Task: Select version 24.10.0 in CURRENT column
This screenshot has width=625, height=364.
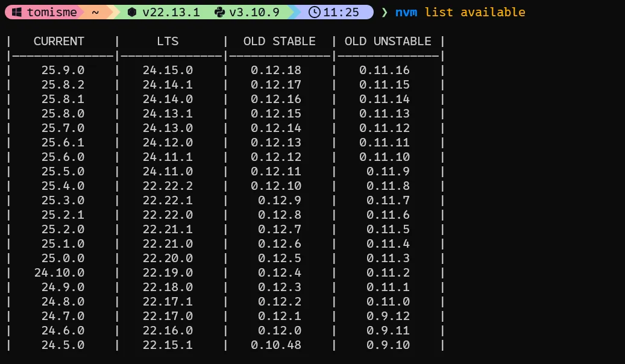Action: click(60, 273)
